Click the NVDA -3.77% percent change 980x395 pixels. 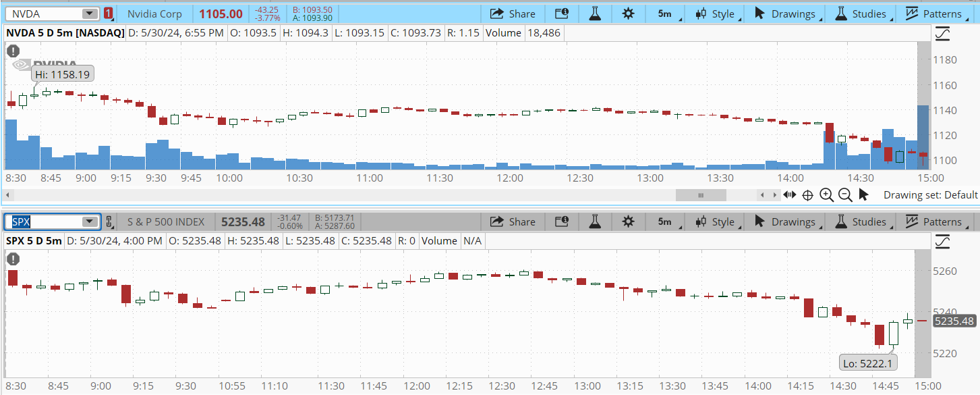pos(267,18)
